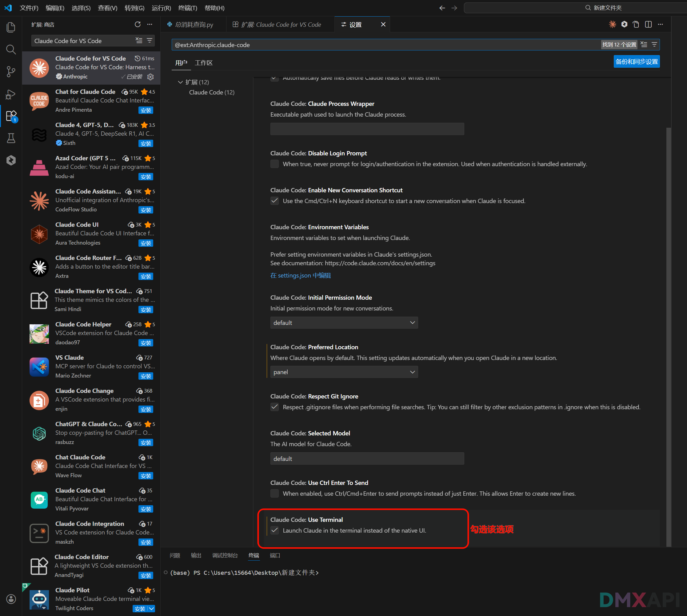Open Preferred Location panel dropdown
687x616 pixels.
344,372
